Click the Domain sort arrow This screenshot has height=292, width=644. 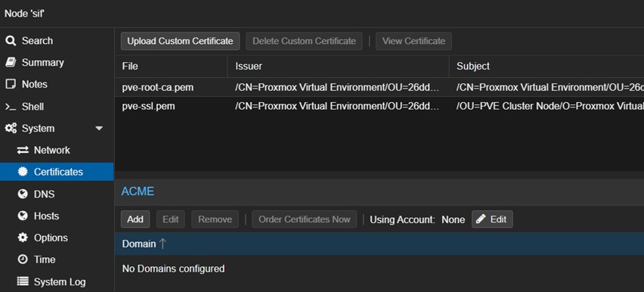163,244
